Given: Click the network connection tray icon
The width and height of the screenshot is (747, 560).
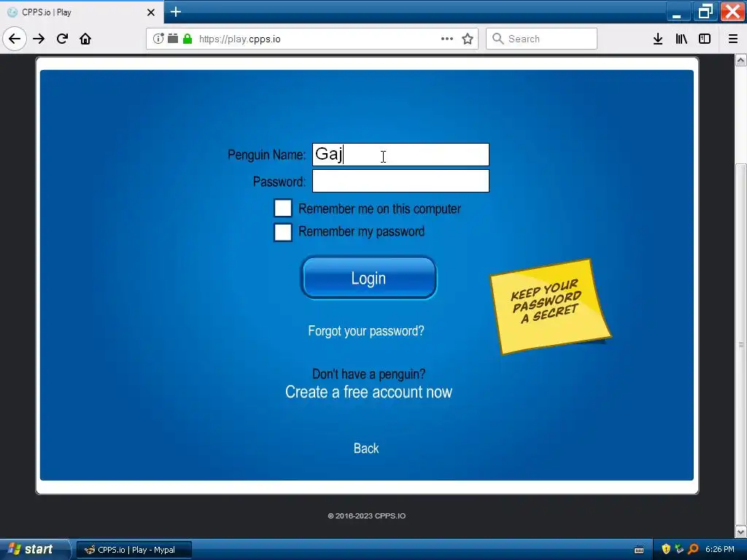Looking at the screenshot, I should point(680,550).
